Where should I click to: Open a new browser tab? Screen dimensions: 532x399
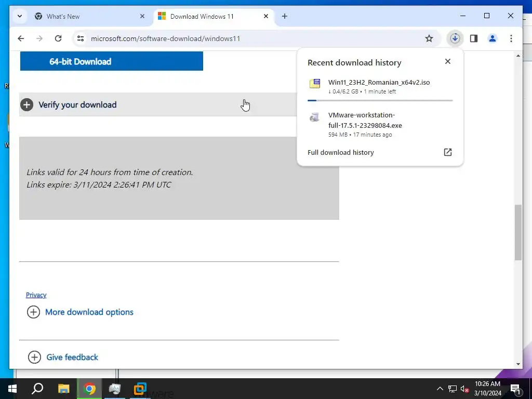284,16
